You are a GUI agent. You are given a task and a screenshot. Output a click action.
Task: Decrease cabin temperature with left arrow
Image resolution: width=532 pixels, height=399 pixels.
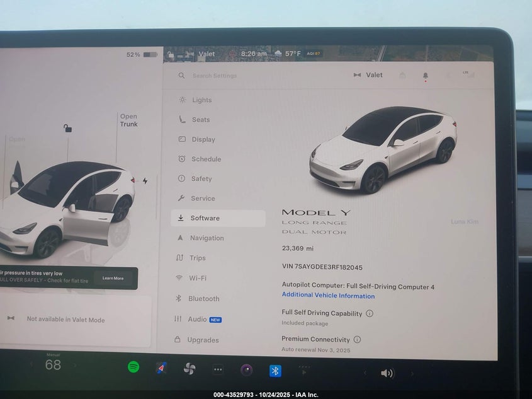pyautogui.click(x=31, y=364)
